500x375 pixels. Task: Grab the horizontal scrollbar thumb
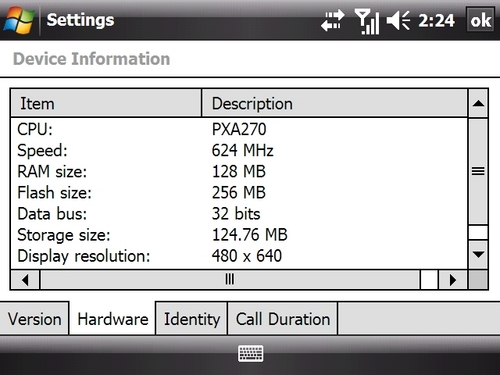(x=230, y=280)
